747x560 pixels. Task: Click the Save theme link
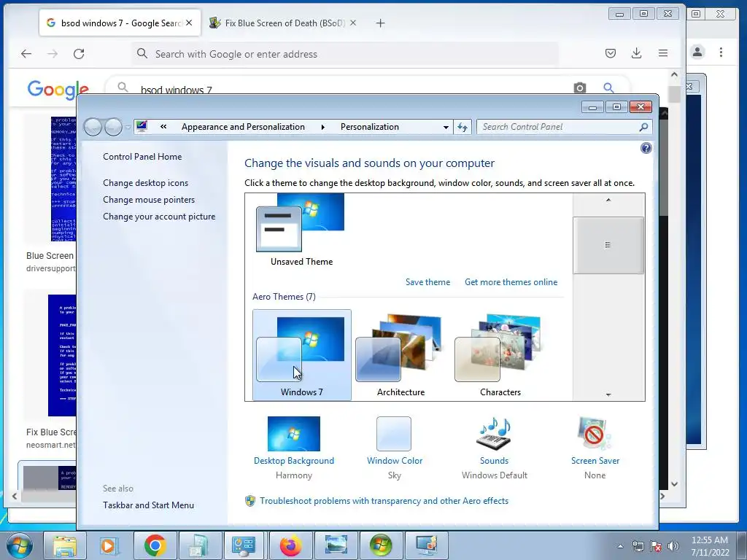coord(427,282)
